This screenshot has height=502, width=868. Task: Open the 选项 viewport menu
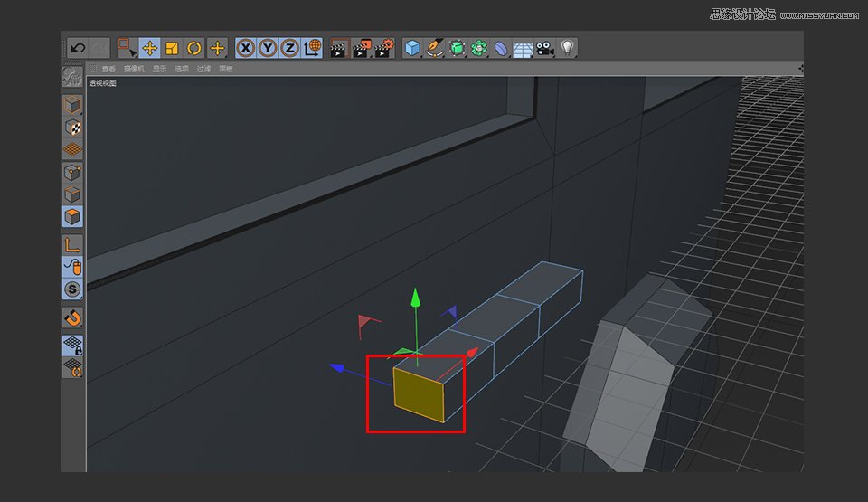click(x=182, y=69)
